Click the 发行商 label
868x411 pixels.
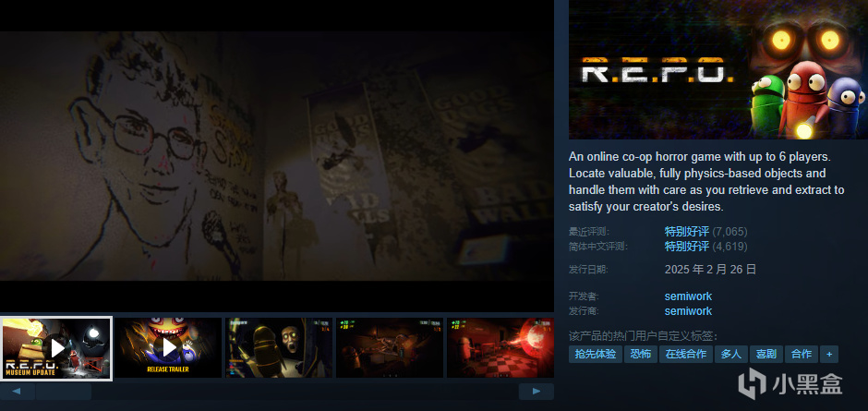pyautogui.click(x=584, y=311)
